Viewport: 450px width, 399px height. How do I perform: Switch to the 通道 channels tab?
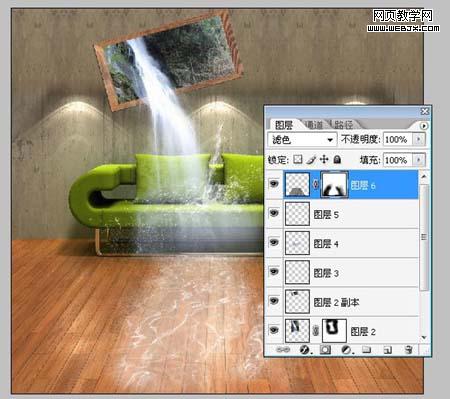(313, 125)
